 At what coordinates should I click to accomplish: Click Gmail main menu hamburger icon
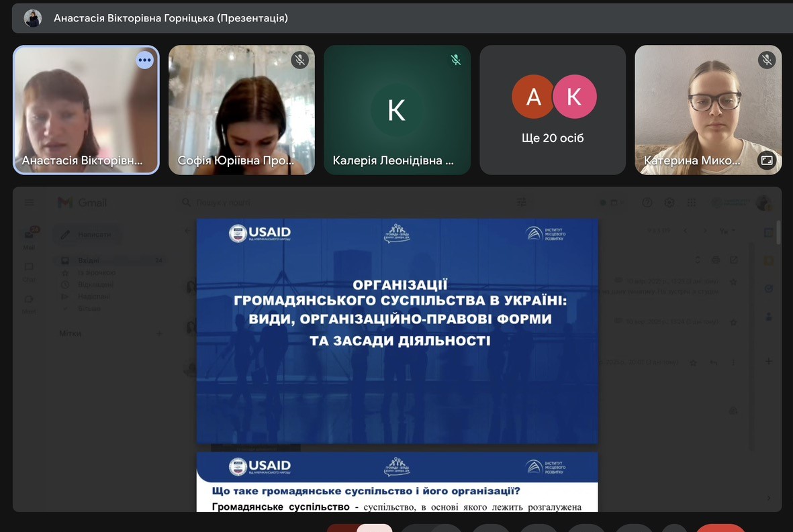tap(30, 203)
